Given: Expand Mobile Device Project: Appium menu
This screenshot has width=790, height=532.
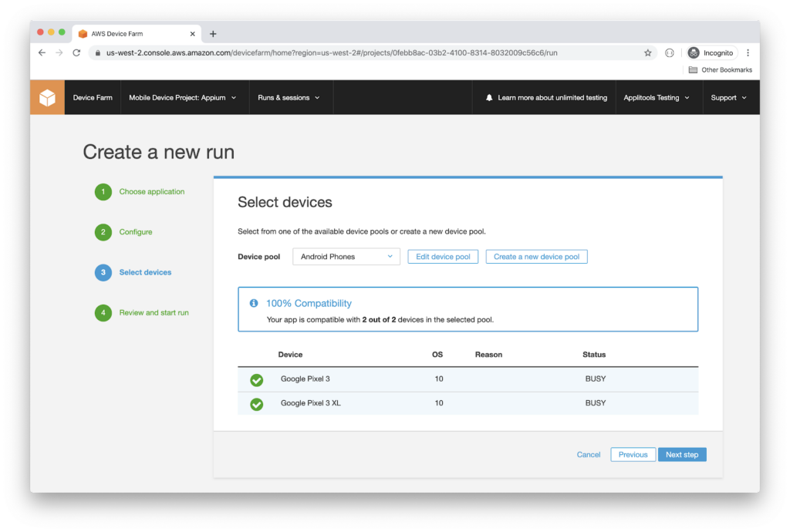Looking at the screenshot, I should point(182,98).
